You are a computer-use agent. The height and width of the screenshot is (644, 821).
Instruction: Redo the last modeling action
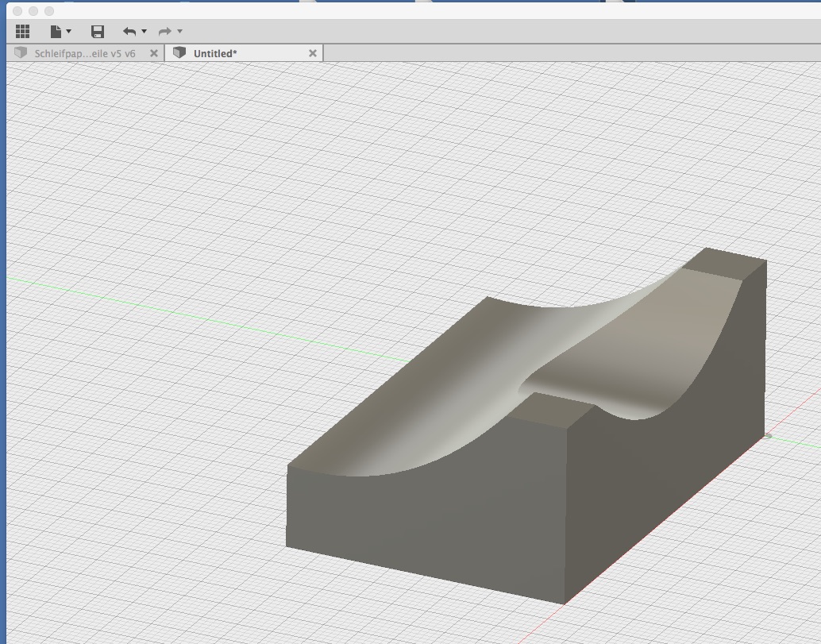(164, 31)
